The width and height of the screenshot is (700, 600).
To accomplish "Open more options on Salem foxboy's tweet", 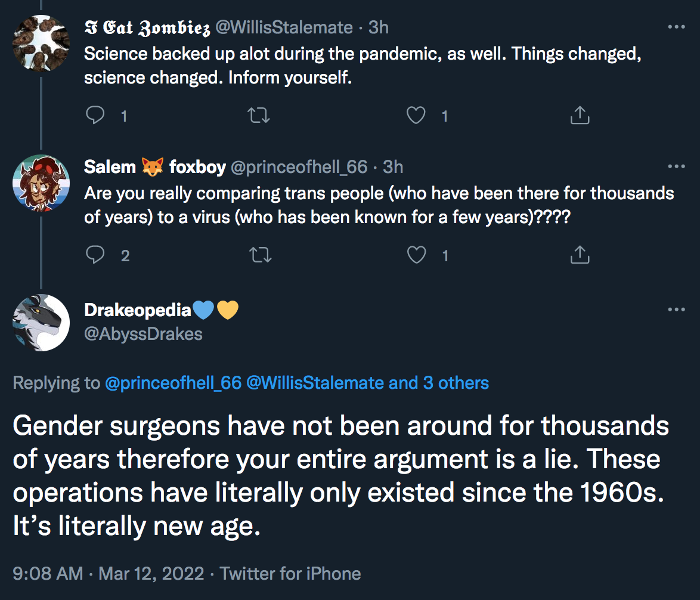I will point(676,166).
